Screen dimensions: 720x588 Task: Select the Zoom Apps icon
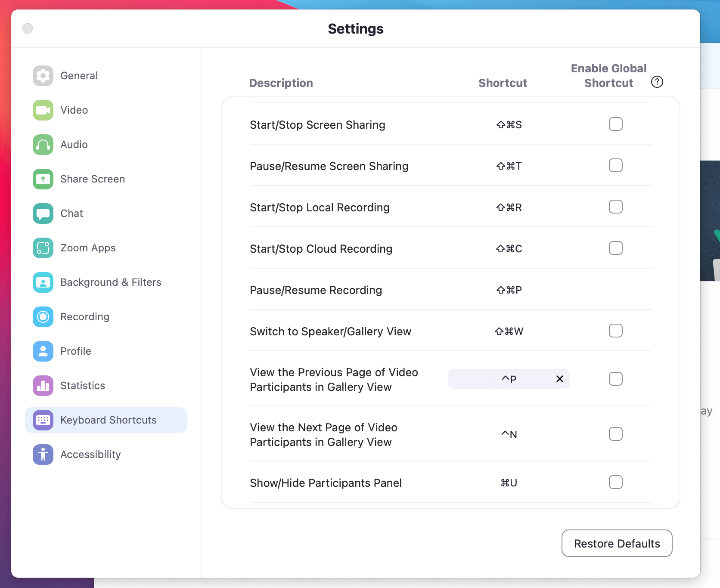tap(43, 248)
